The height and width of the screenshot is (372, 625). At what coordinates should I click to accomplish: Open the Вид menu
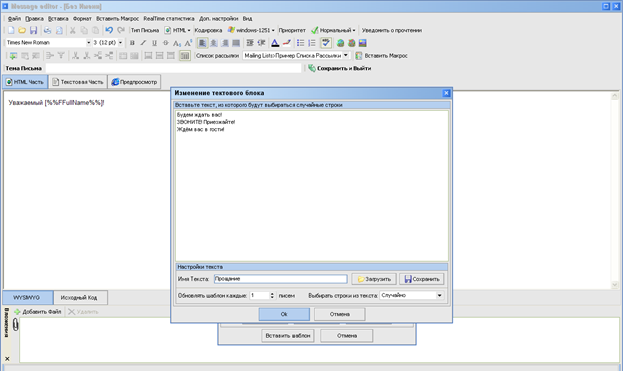click(247, 19)
